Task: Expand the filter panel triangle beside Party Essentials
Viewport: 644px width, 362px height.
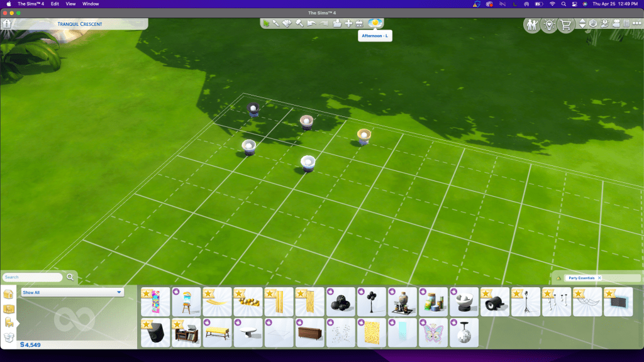Action: click(558, 278)
